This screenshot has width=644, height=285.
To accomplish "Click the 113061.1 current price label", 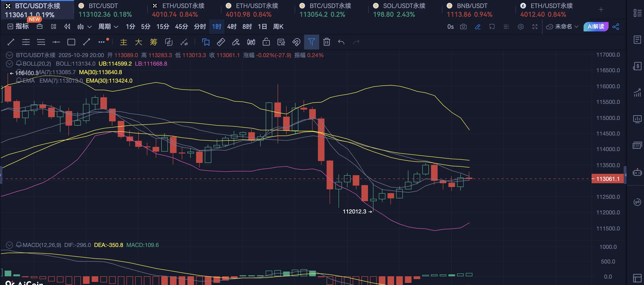I will [607, 179].
